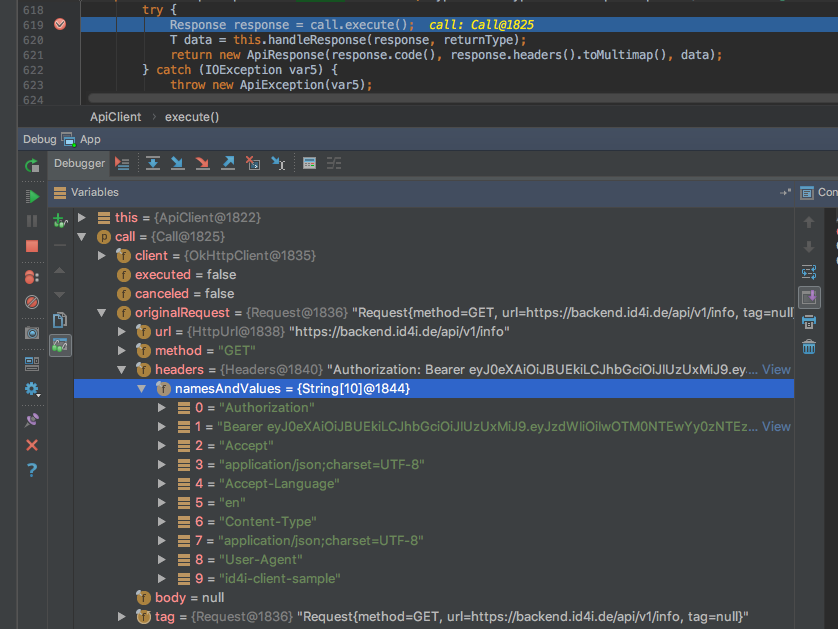Viewport: 838px width, 629px height.
Task: Collapse the originalRequest node
Action: 102,313
